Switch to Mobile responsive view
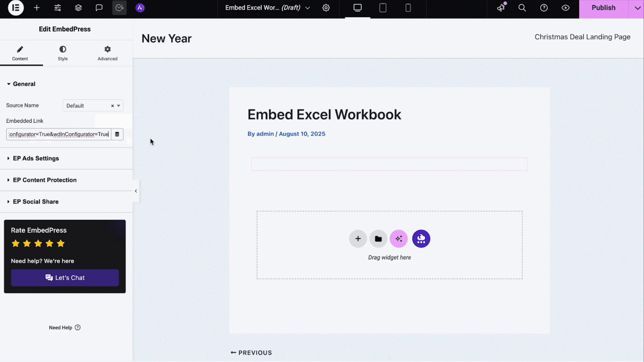 408,8
